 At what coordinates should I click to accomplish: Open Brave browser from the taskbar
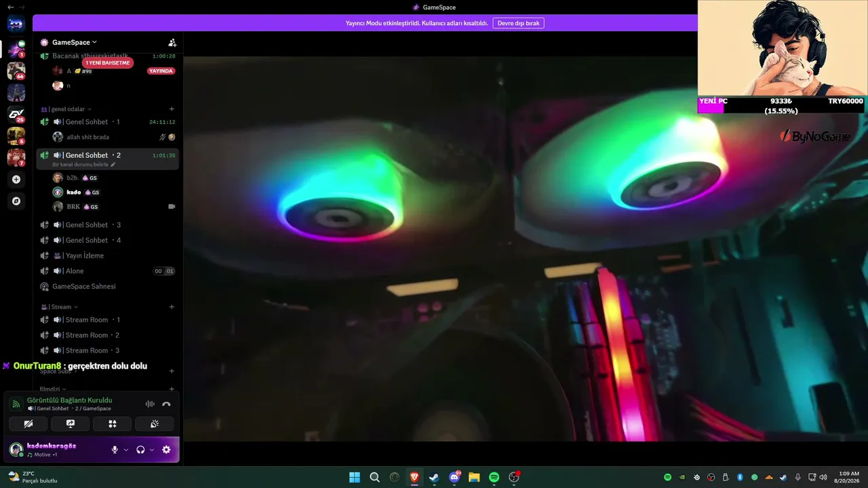click(414, 477)
